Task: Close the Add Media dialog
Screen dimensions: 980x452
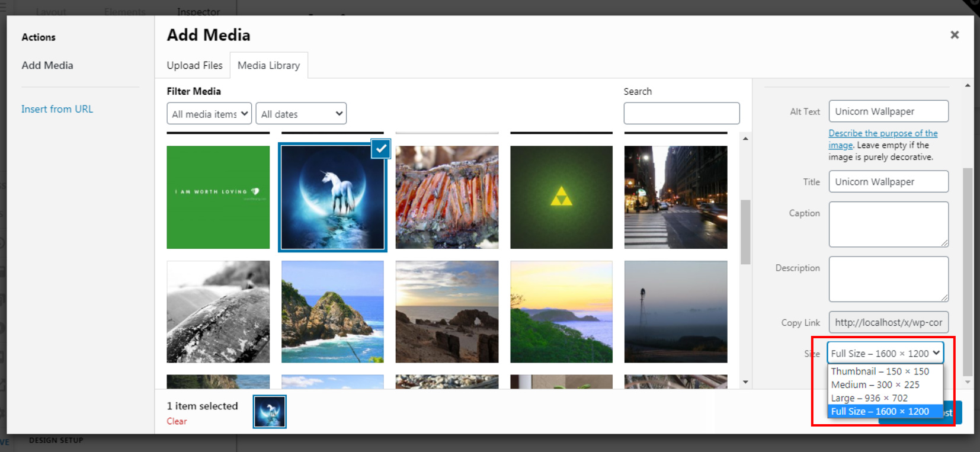Action: click(955, 35)
